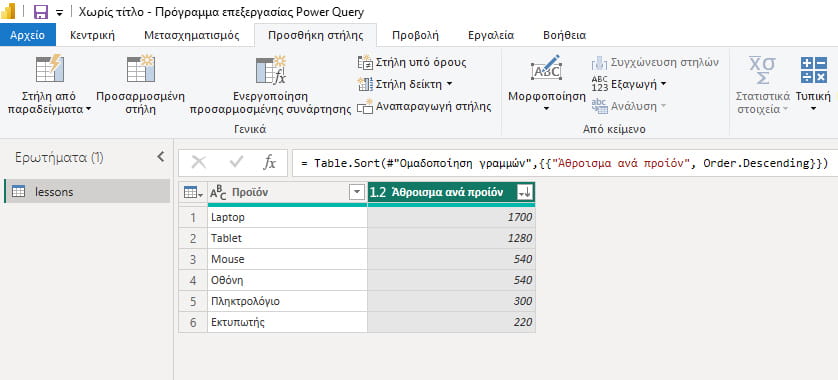
Task: Click the Εξαγωγή ABC 123 icon
Action: (x=600, y=84)
